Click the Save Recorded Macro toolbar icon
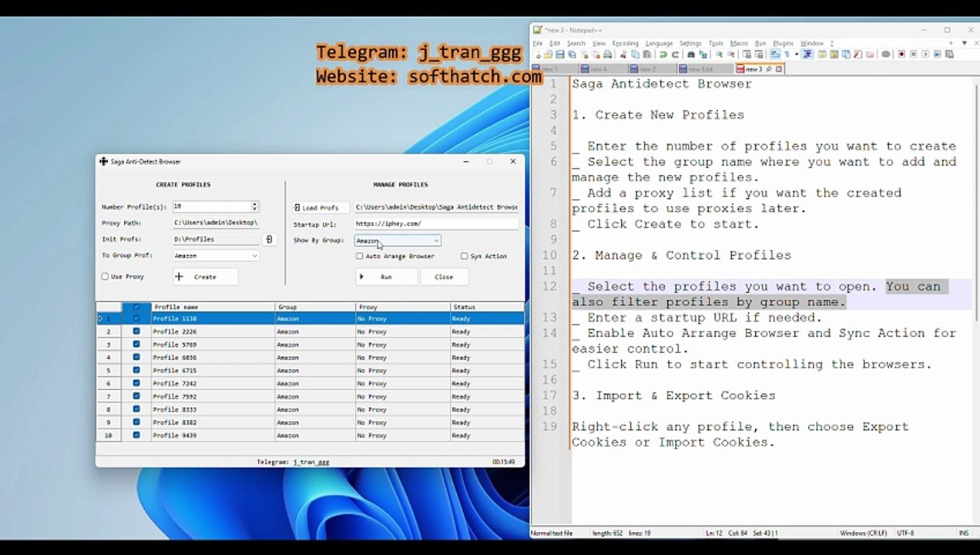Image resolution: width=980 pixels, height=555 pixels. pyautogui.click(x=949, y=55)
